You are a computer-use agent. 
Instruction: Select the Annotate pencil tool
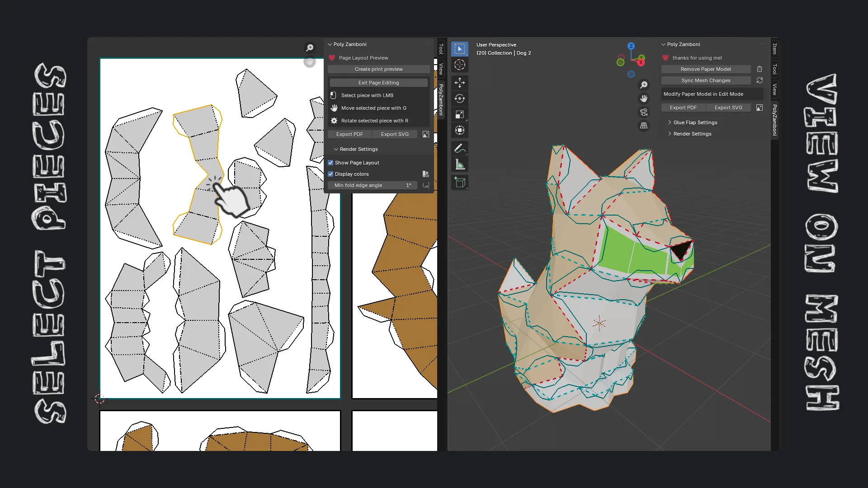point(459,148)
